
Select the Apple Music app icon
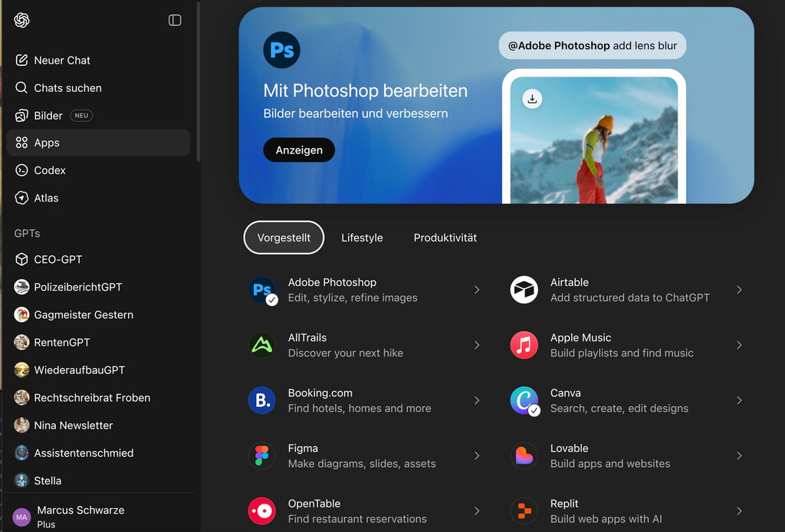524,346
